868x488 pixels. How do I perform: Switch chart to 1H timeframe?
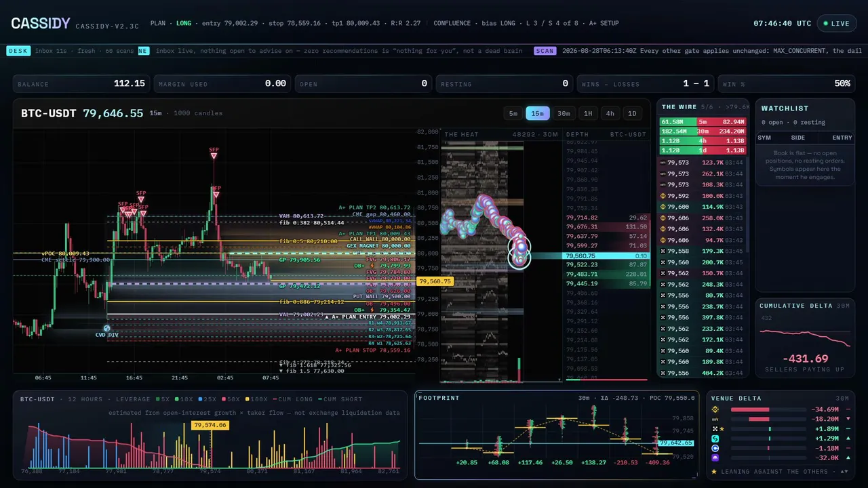[x=588, y=113]
